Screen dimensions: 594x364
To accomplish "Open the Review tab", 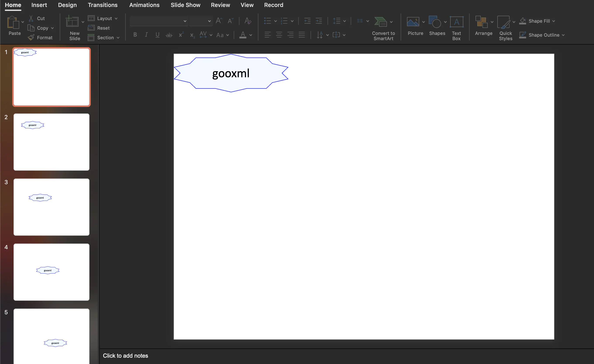I will click(x=220, y=5).
